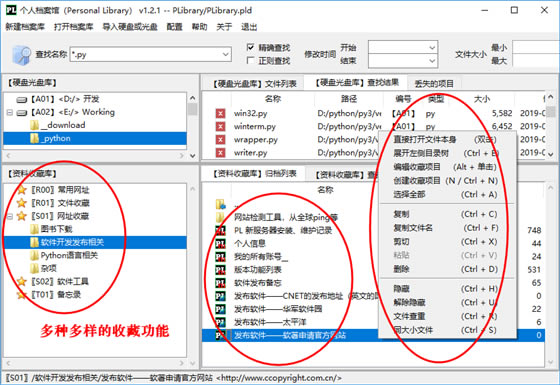Image resolution: width=560 pixels, height=385 pixels.
Task: Open the 查找名称 combo box dropdown
Action: pyautogui.click(x=225, y=55)
